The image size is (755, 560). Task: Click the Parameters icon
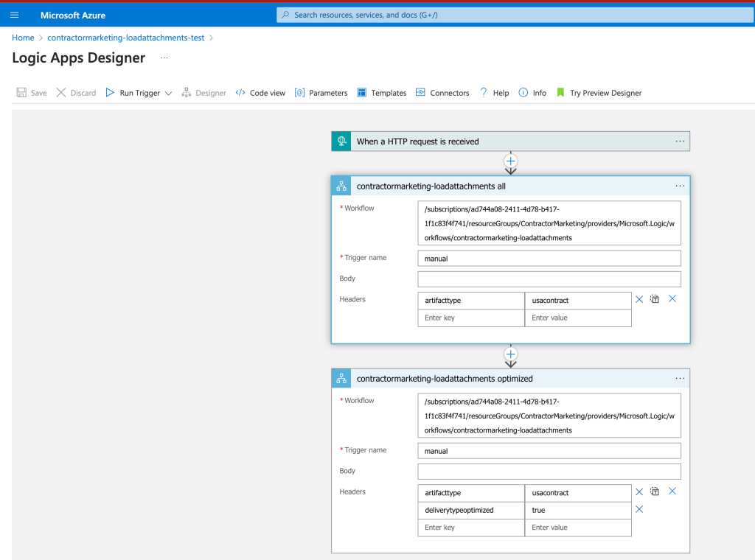click(x=299, y=92)
